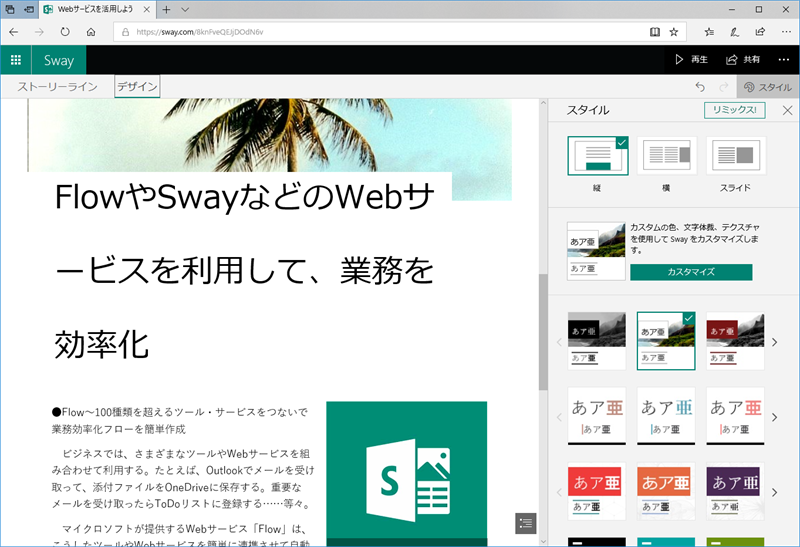Open the Sway header more options ellipsis
This screenshot has height=547, width=800.
coord(784,60)
